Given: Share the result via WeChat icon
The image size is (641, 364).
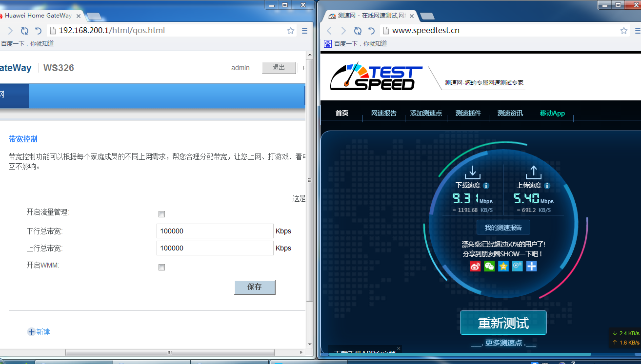Looking at the screenshot, I should click(489, 266).
